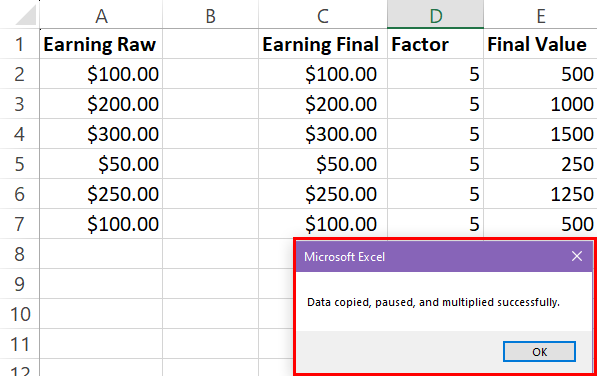Screen dimensions: 597x376
Task: Select empty cell B2
Action: (x=211, y=74)
